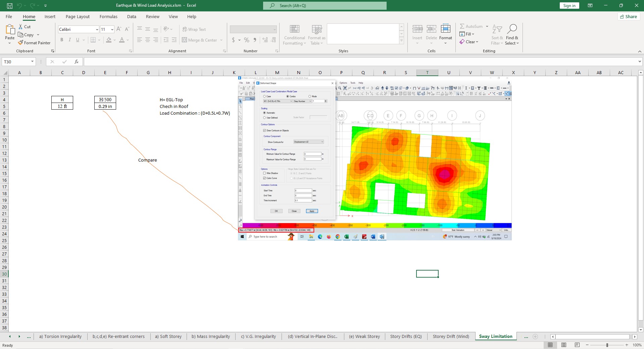The image size is (644, 349).
Task: Click the Fill Color bucket icon
Action: pyautogui.click(x=109, y=40)
